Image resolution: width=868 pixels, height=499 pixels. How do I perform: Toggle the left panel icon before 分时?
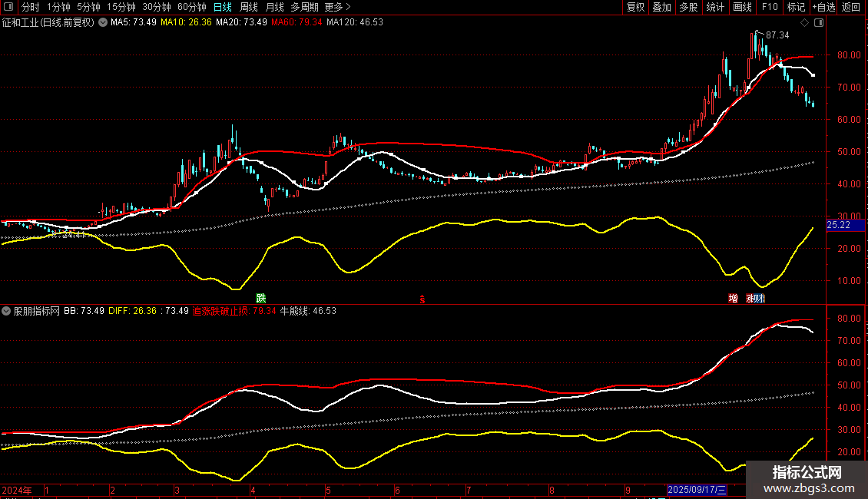8,7
